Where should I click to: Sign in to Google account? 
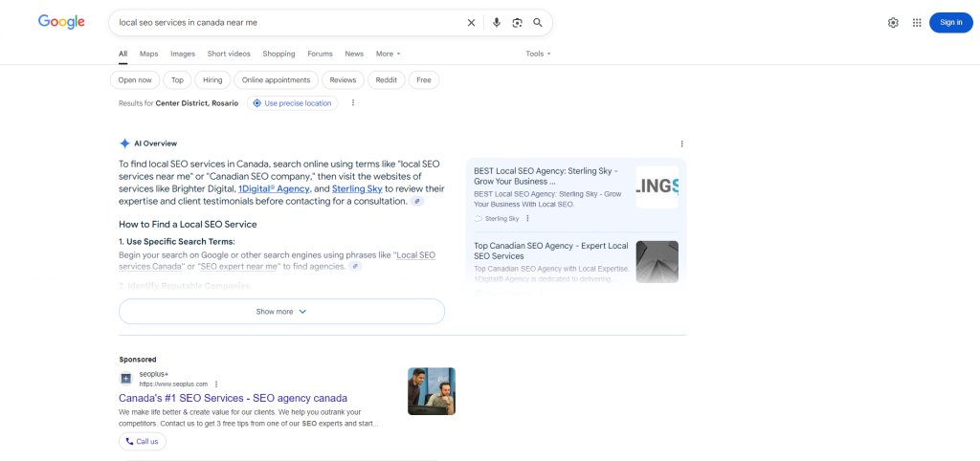pos(950,23)
